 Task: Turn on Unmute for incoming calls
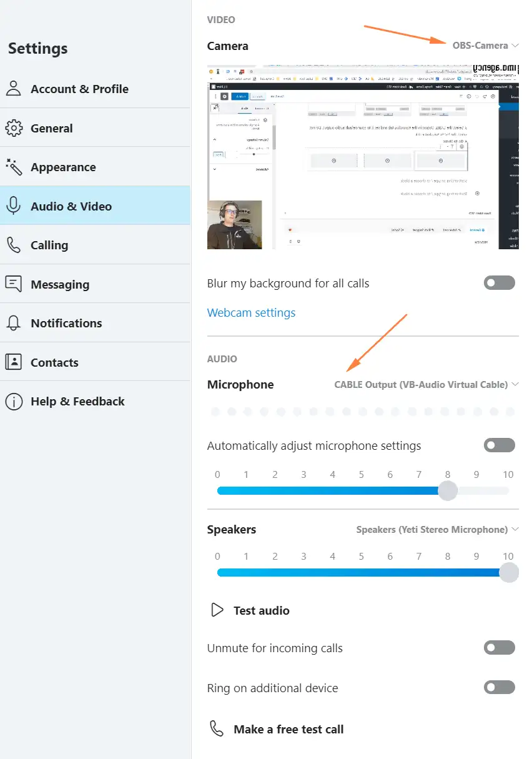pos(499,648)
